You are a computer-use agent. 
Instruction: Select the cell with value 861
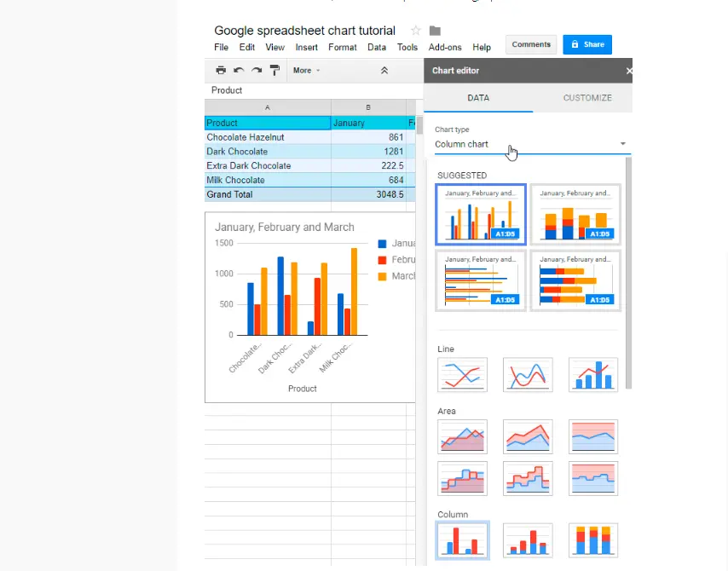pos(368,137)
